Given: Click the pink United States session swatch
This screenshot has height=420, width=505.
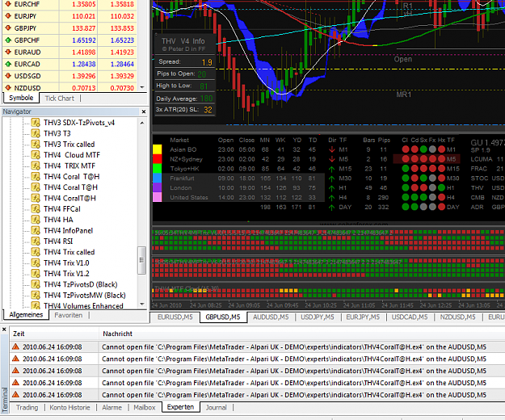Looking at the screenshot, I should (158, 197).
